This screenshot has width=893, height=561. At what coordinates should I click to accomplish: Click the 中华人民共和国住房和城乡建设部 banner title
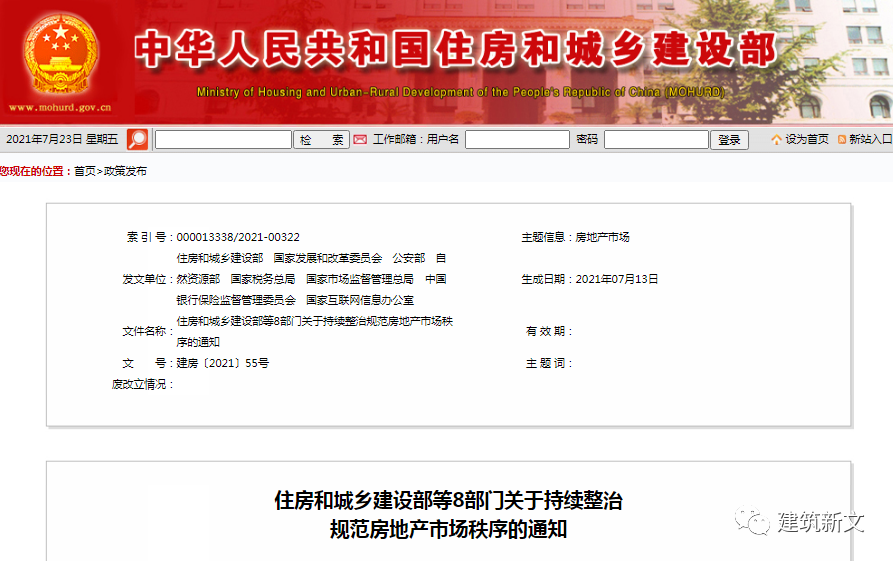tap(455, 48)
